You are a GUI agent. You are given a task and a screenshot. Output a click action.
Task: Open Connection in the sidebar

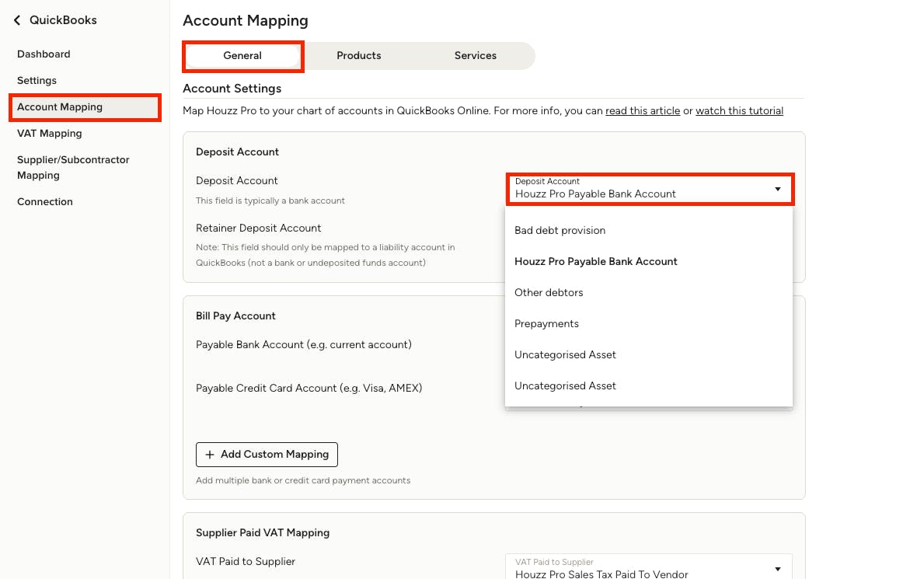(45, 201)
